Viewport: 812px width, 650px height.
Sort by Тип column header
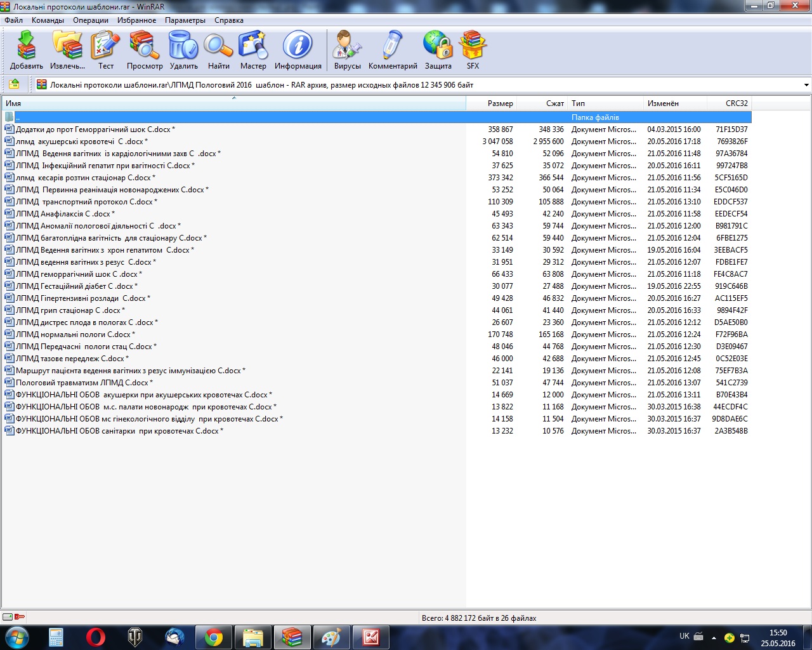coord(606,103)
